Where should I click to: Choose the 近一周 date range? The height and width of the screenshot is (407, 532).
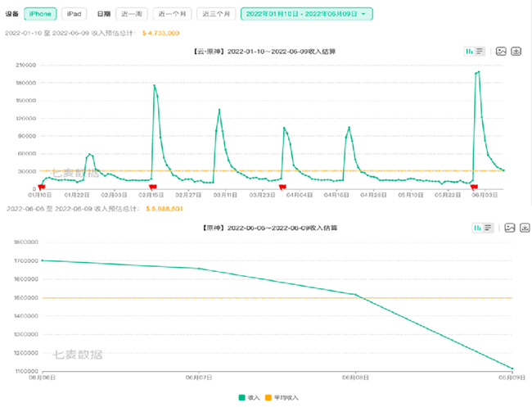click(132, 14)
